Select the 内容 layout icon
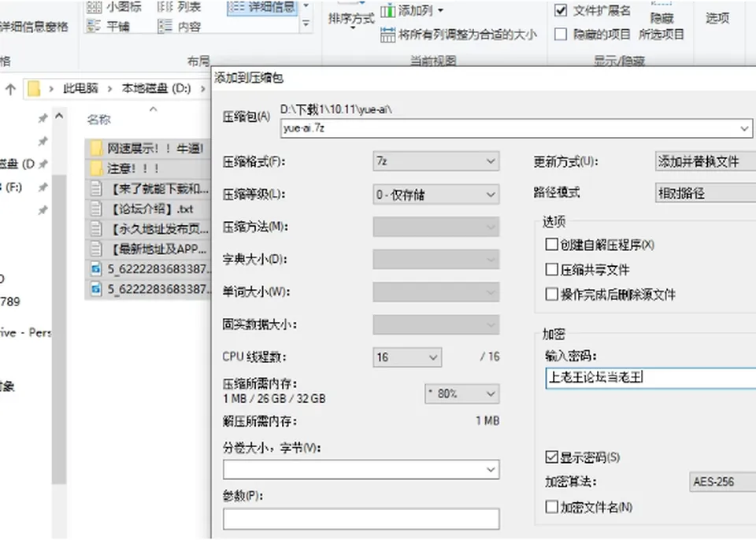 click(x=165, y=25)
